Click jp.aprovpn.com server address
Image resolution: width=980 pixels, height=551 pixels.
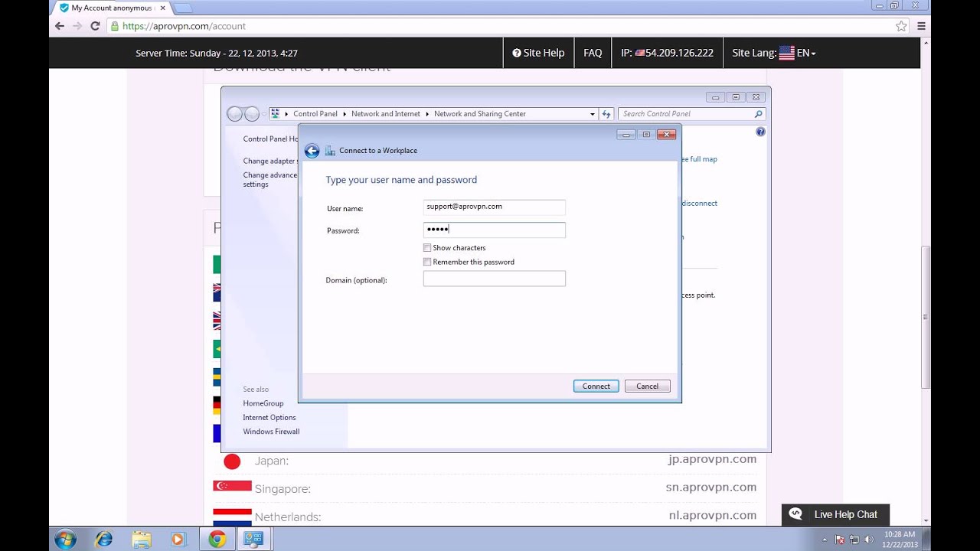[712, 459]
